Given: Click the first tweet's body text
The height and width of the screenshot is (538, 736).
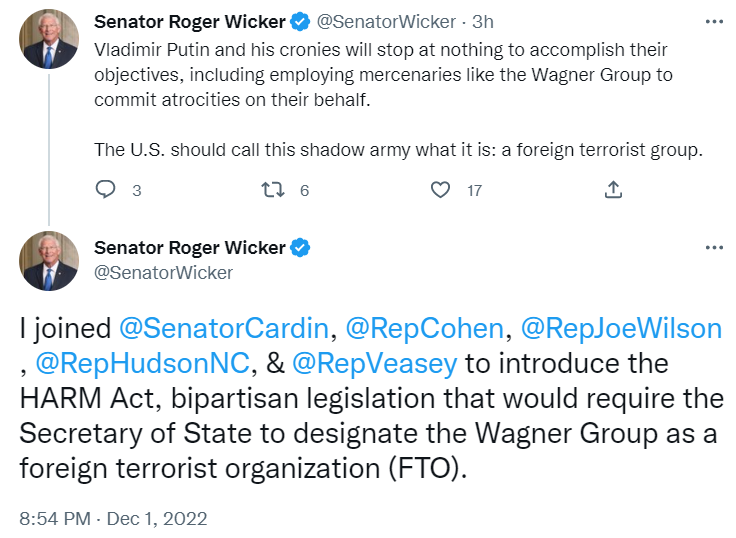Looking at the screenshot, I should tap(380, 75).
